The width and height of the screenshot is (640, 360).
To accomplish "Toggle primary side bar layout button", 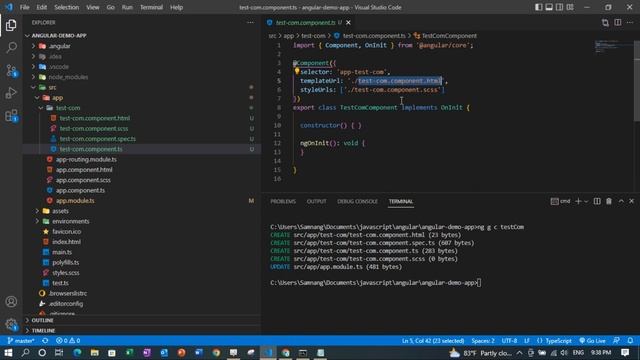I will tap(539, 7).
